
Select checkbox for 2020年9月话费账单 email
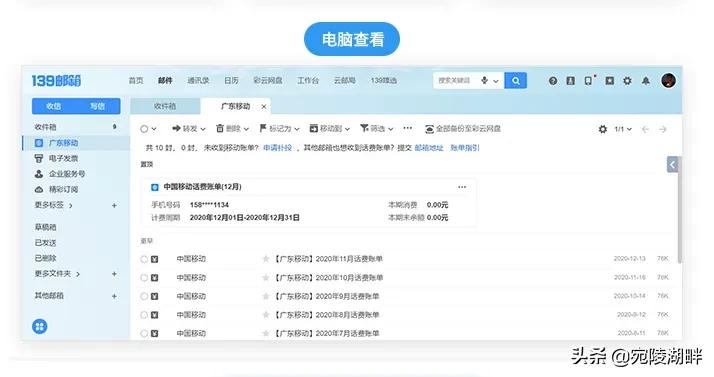pos(144,296)
